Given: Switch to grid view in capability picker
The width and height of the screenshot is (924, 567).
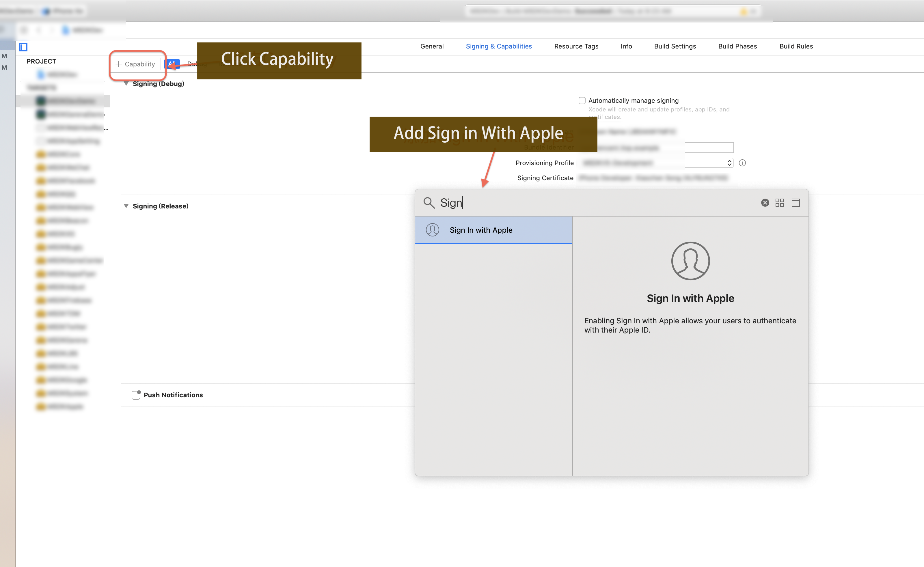Looking at the screenshot, I should (x=779, y=203).
